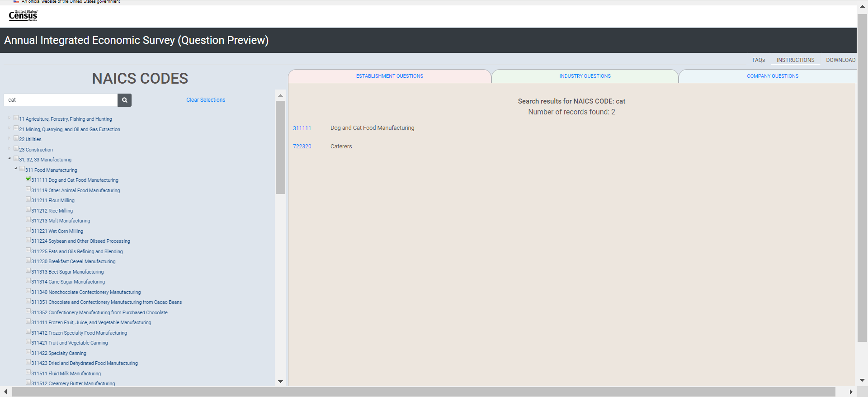Click horizontal scrollbar left arrow

[x=5, y=392]
